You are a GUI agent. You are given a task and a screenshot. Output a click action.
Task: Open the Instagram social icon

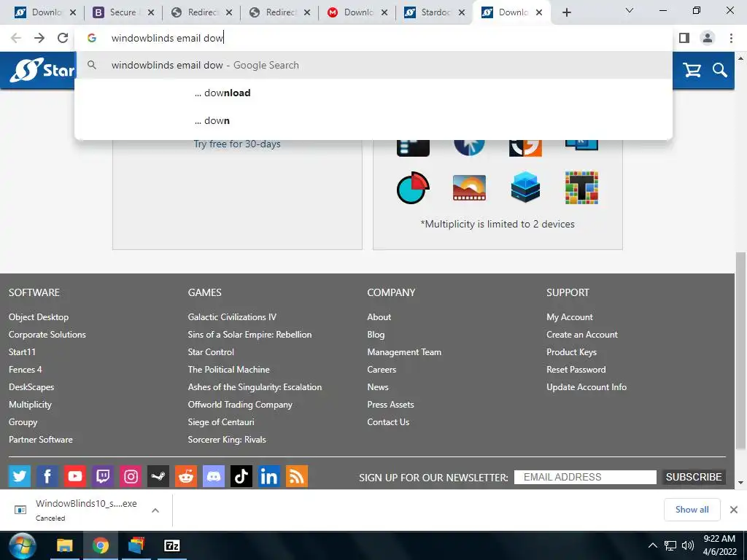pos(131,476)
